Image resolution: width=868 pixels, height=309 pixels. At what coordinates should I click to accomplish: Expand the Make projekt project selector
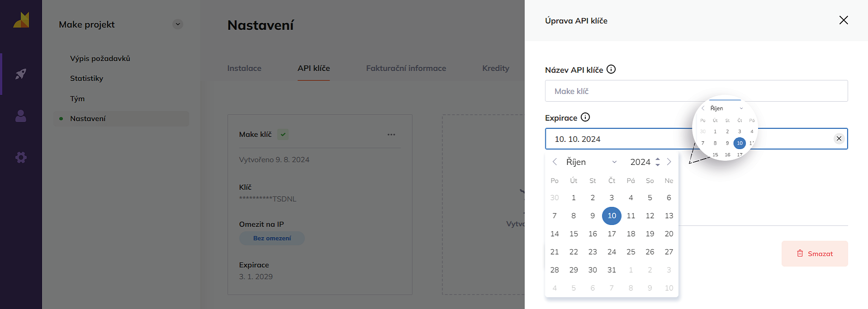[x=178, y=24]
